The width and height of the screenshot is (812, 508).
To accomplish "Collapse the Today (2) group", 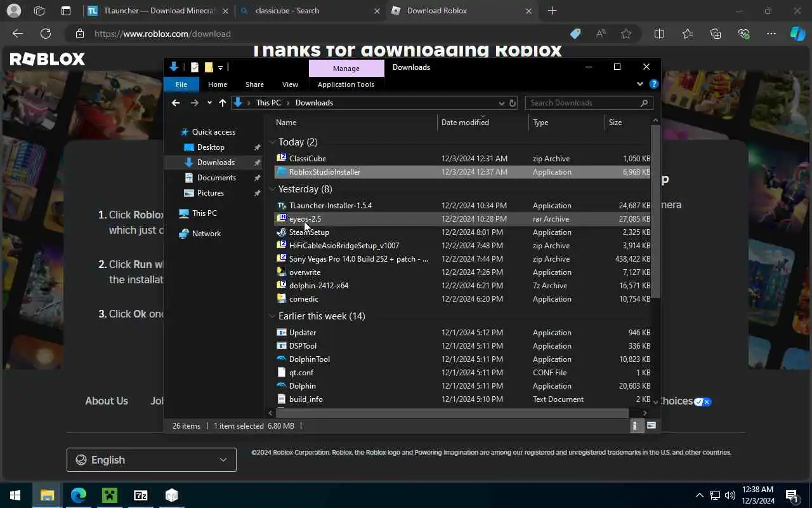I will [x=272, y=142].
